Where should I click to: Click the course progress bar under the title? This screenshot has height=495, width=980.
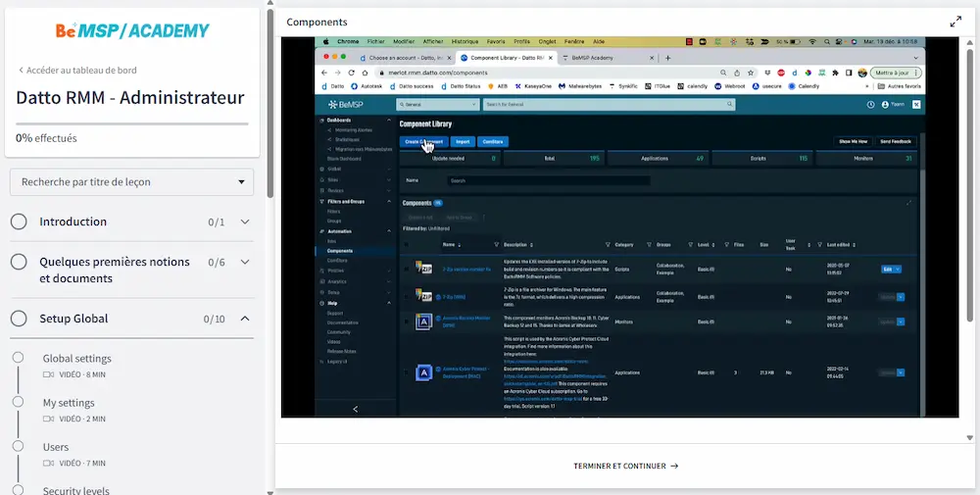click(x=132, y=124)
